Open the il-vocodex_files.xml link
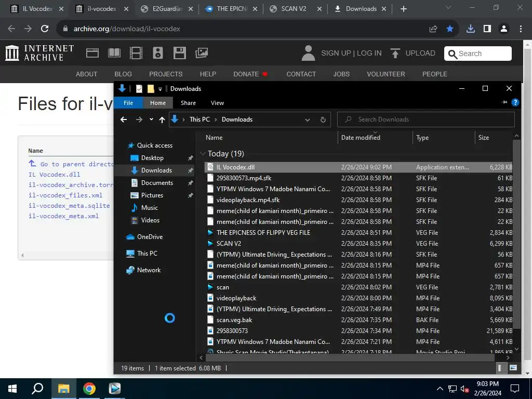Screen dimensions: 532x399 (65, 195)
